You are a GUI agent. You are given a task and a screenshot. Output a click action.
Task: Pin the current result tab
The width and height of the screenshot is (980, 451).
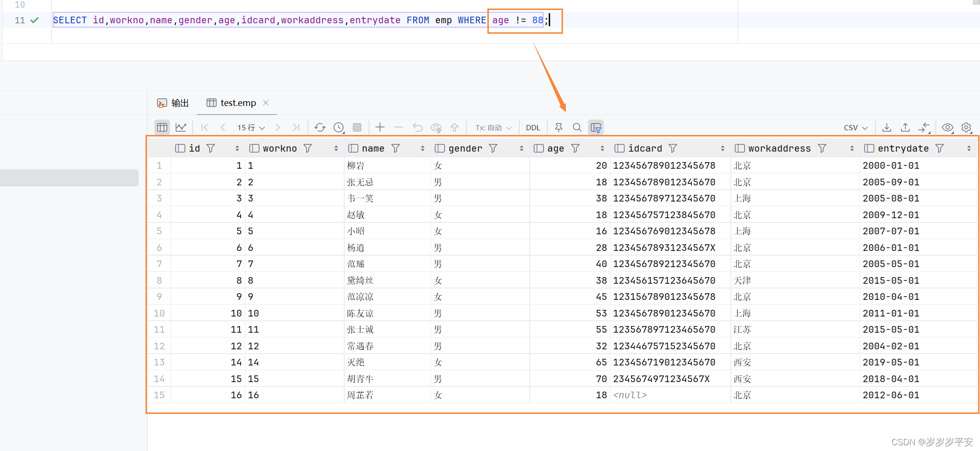click(x=558, y=127)
